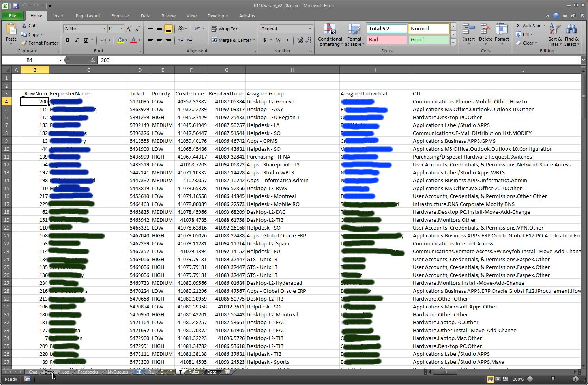The image size is (588, 385).
Task: Click the AutoSum sigma icon
Action: tap(519, 26)
